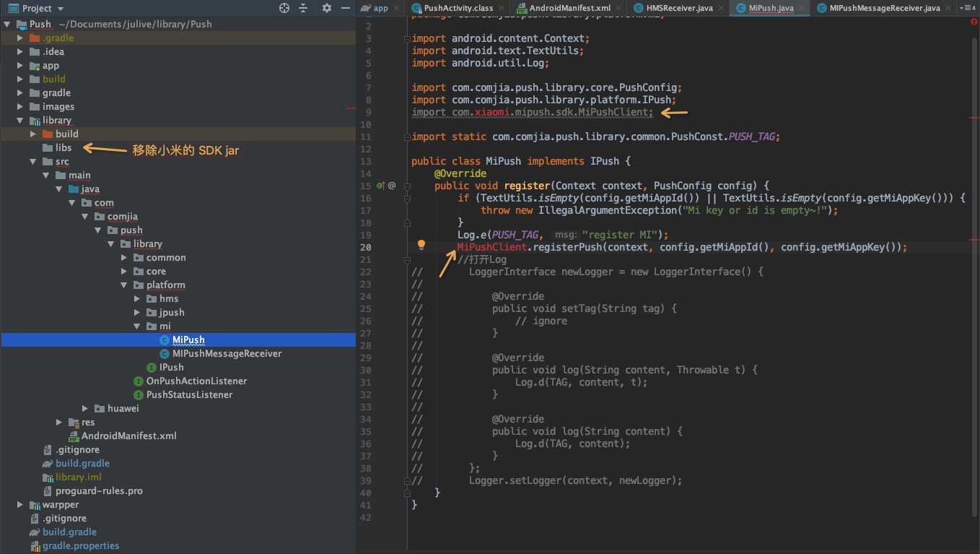This screenshot has width=980, height=554.
Task: Click the override gutter icon on line 15
Action: 380,186
